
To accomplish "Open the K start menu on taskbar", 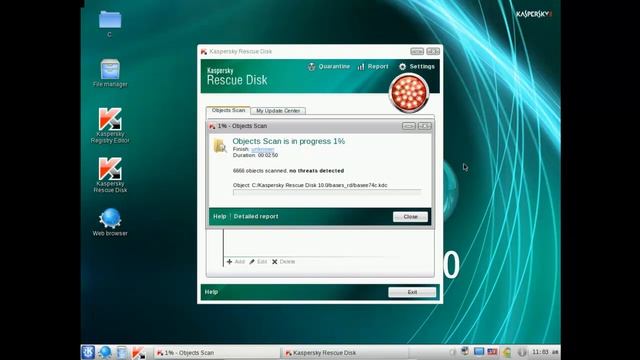I will [88, 352].
